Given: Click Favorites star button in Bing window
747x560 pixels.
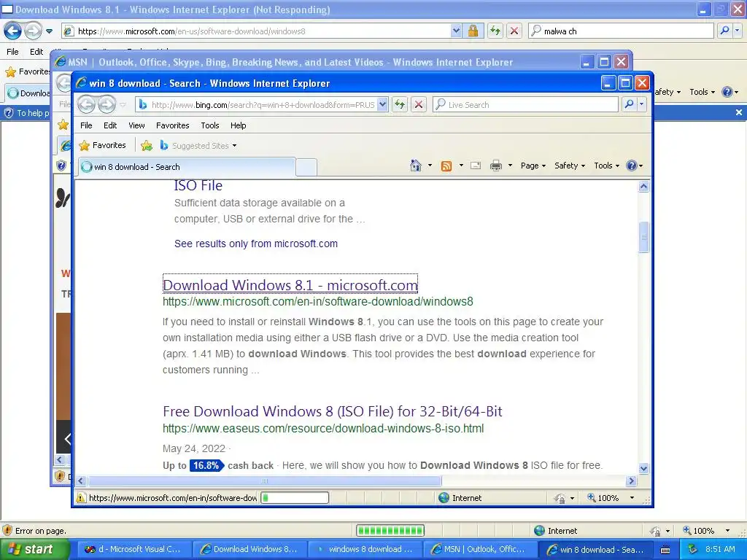Looking at the screenshot, I should coord(102,145).
